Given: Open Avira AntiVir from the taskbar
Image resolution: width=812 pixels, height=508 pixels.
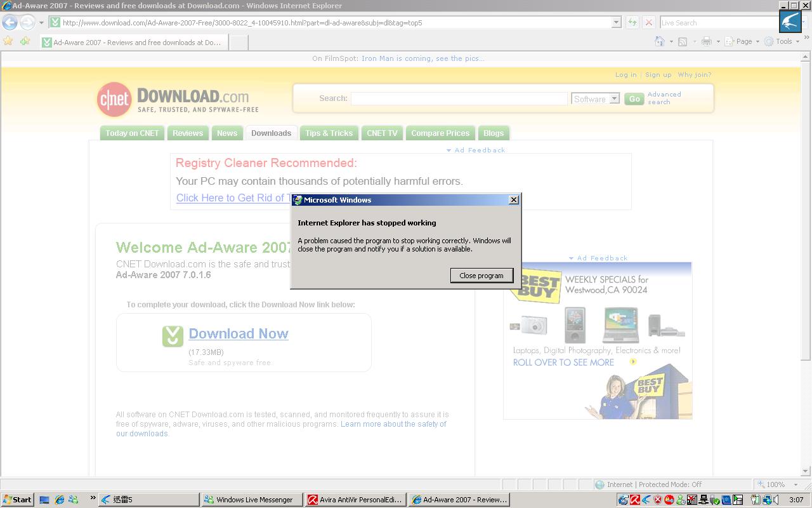Looking at the screenshot, I should click(355, 500).
